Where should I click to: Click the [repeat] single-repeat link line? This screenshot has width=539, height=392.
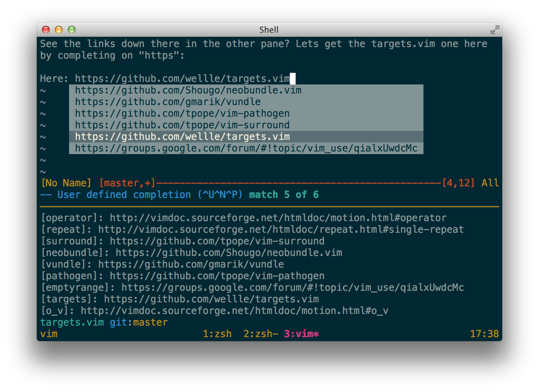[252, 230]
